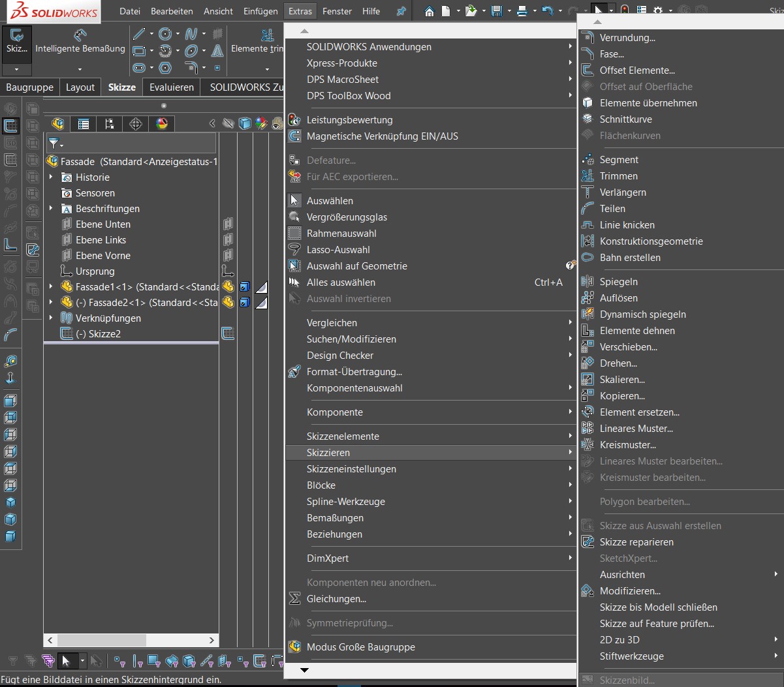Select Sensoren in feature tree
This screenshot has width=784, height=687.
[x=95, y=192]
